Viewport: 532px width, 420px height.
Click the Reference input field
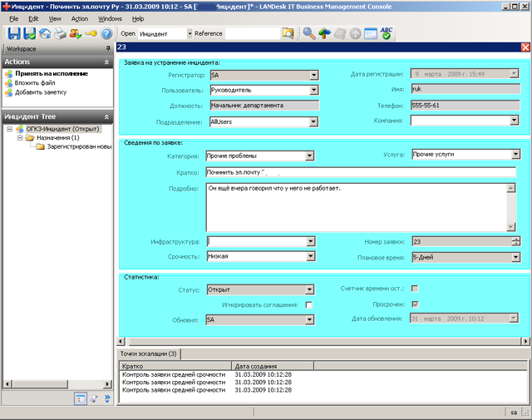click(253, 33)
